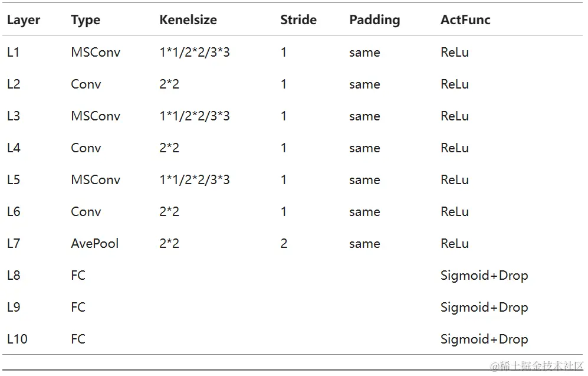
Task: Click the AvePool type cell
Action: [x=94, y=244]
